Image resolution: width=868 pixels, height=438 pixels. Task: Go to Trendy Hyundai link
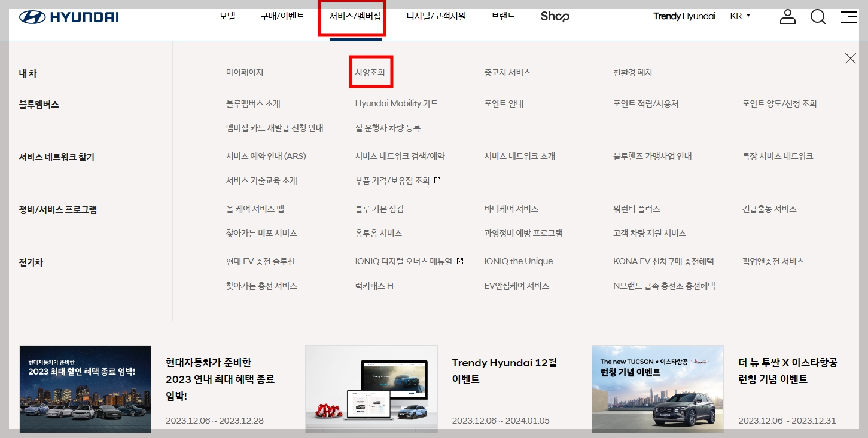click(684, 16)
